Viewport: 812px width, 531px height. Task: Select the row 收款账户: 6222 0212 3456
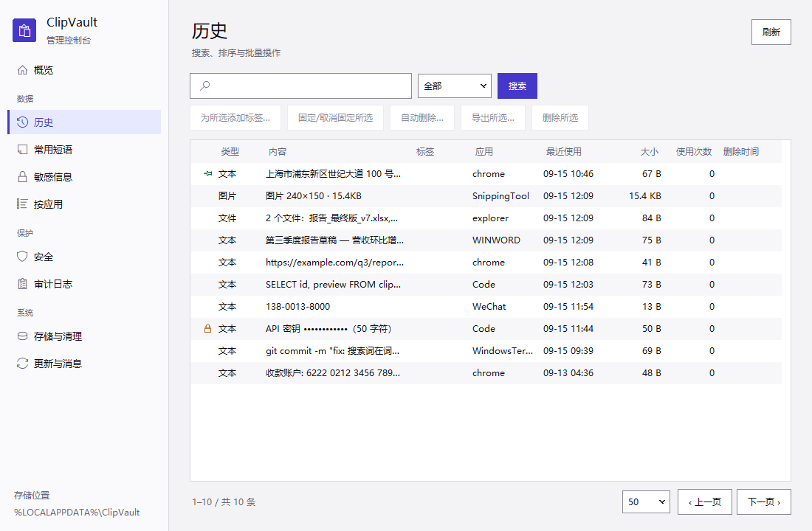pos(486,373)
